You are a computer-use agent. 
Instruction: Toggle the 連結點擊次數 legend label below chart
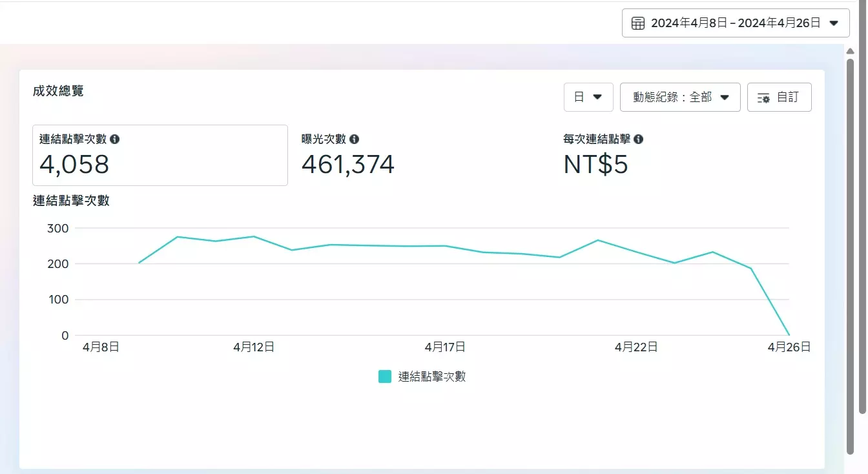click(431, 376)
